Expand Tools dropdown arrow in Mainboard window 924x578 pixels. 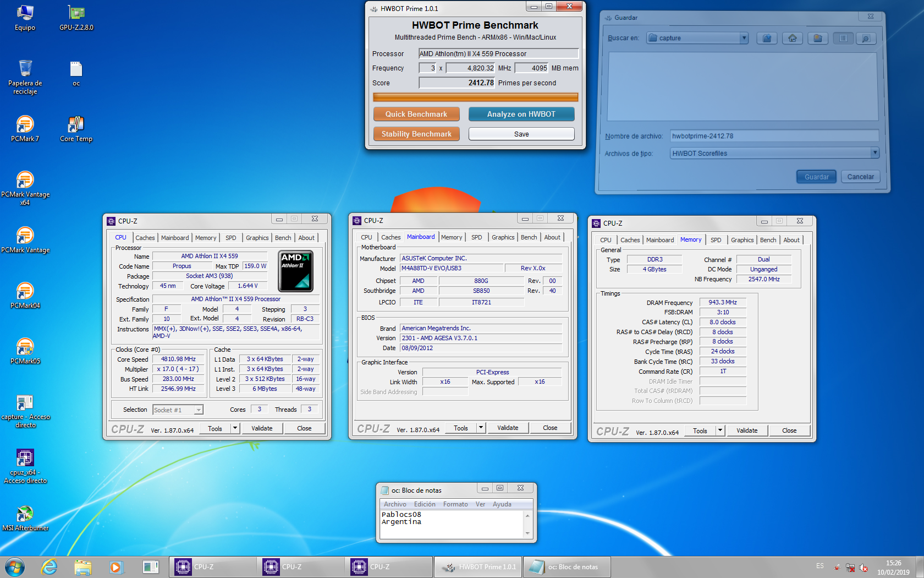[x=481, y=428]
